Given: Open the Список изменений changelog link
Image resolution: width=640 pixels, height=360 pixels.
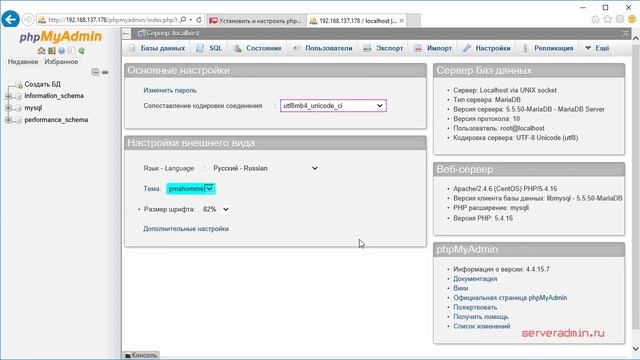Looking at the screenshot, I should click(482, 326).
